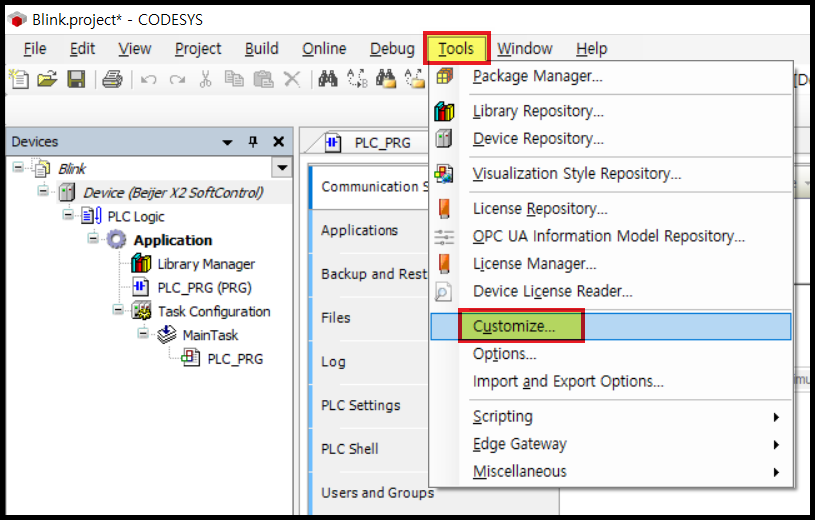Click the Delete X toolbar icon
This screenshot has width=815, height=520.
pos(292,80)
